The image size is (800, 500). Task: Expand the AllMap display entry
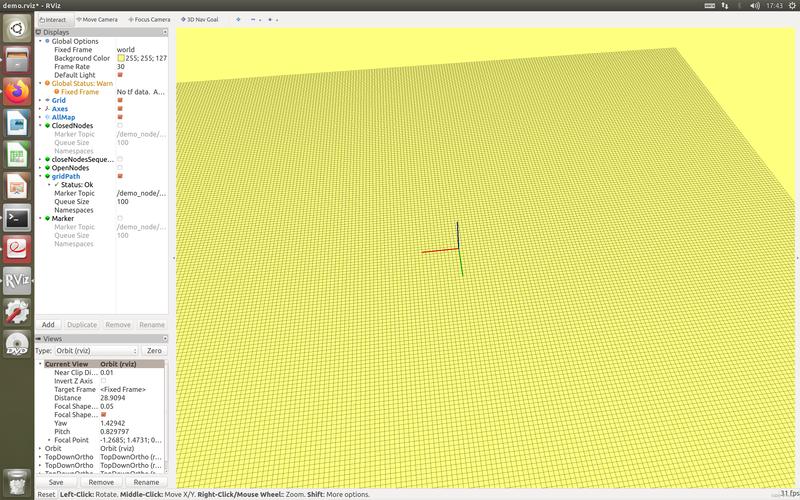point(40,117)
